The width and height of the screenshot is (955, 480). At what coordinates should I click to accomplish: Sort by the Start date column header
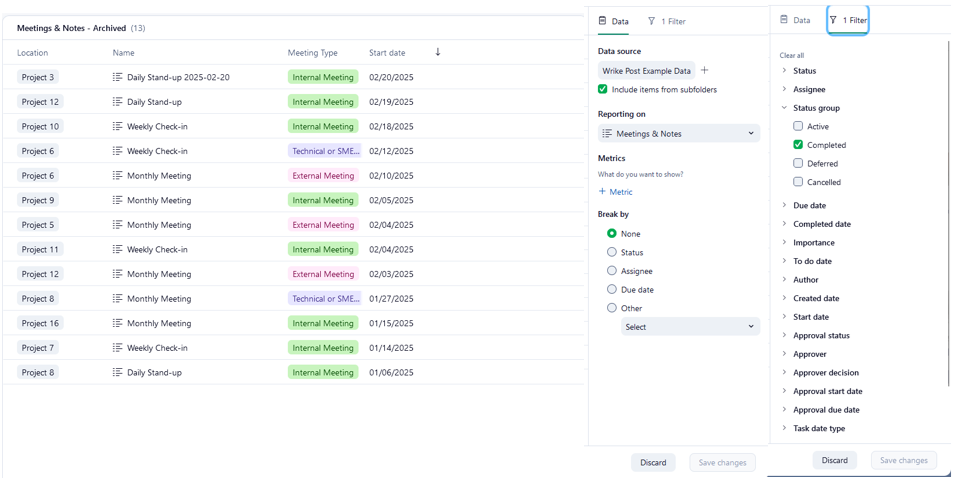387,53
